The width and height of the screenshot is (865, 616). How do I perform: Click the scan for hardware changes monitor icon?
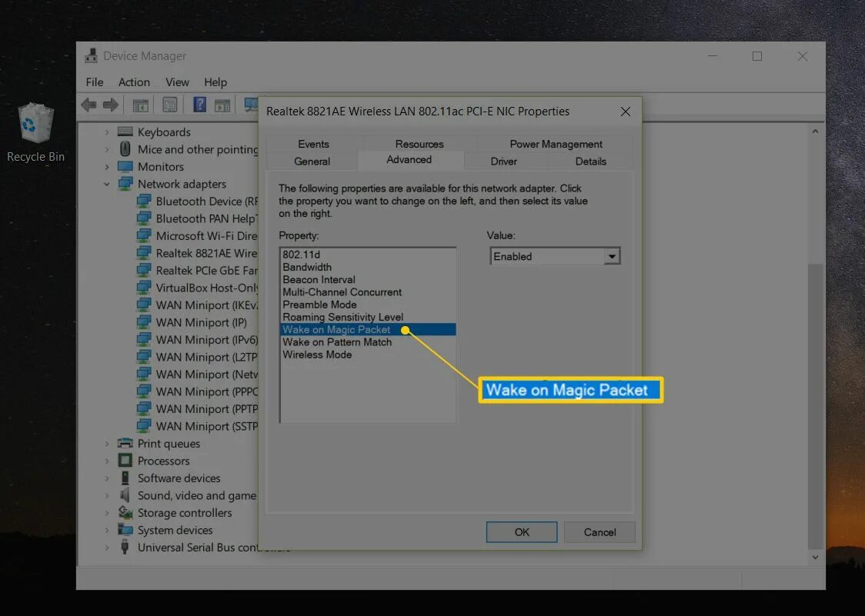[x=252, y=105]
